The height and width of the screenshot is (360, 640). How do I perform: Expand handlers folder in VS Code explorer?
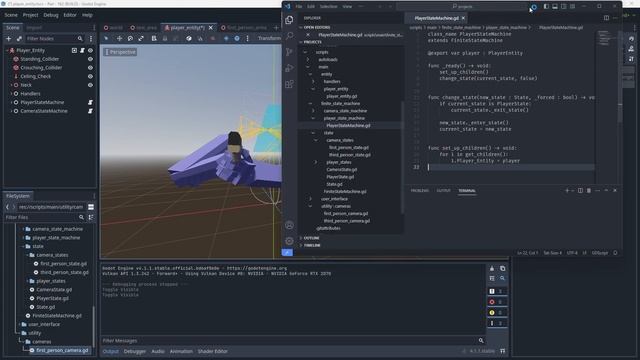pos(313,82)
